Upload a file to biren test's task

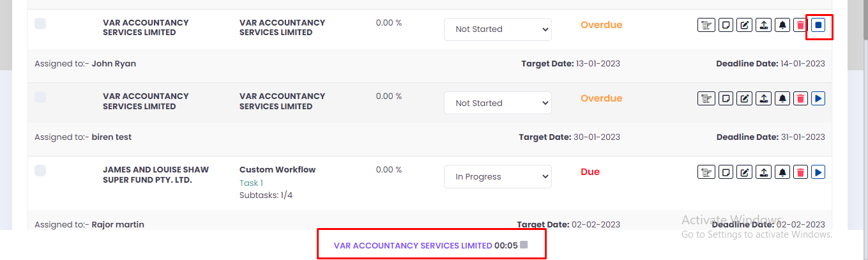763,98
